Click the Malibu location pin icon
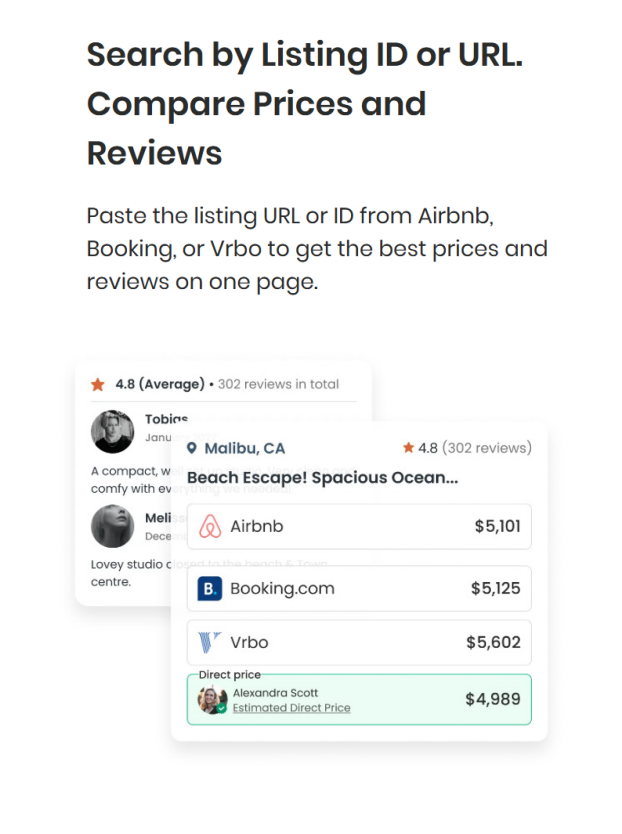 coord(192,448)
